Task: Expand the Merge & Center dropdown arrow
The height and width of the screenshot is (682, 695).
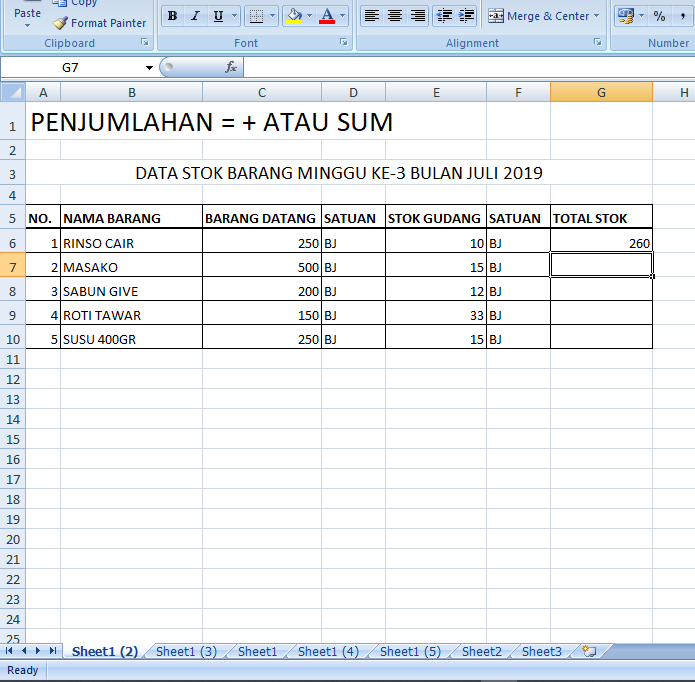Action: point(597,16)
